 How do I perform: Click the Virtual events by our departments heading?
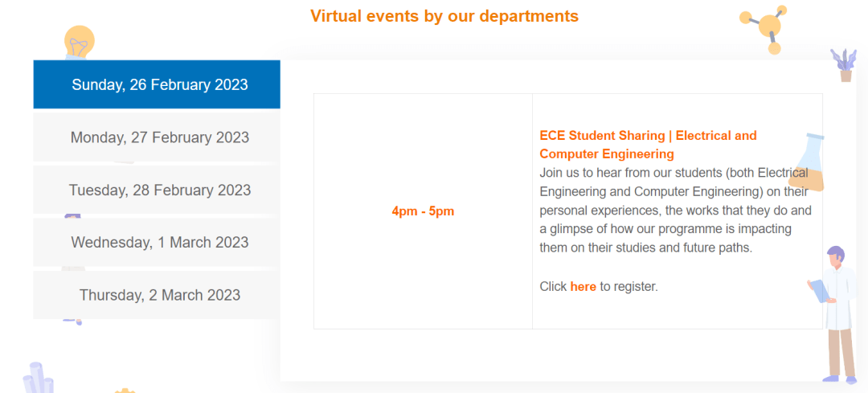[x=444, y=16]
